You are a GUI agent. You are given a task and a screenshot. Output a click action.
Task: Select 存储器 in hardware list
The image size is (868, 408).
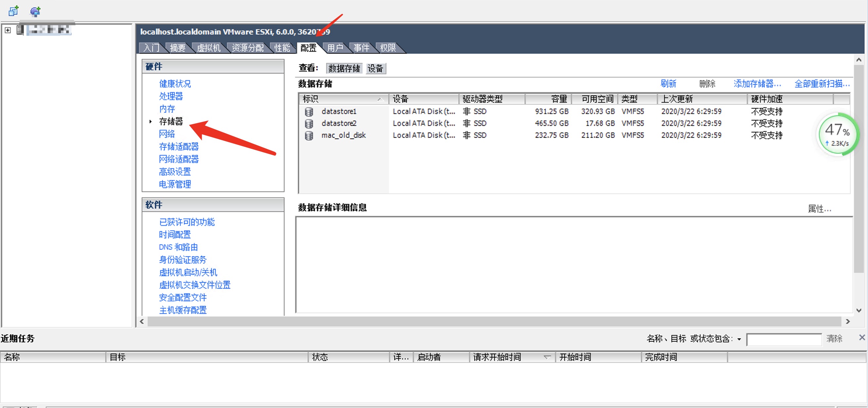171,121
